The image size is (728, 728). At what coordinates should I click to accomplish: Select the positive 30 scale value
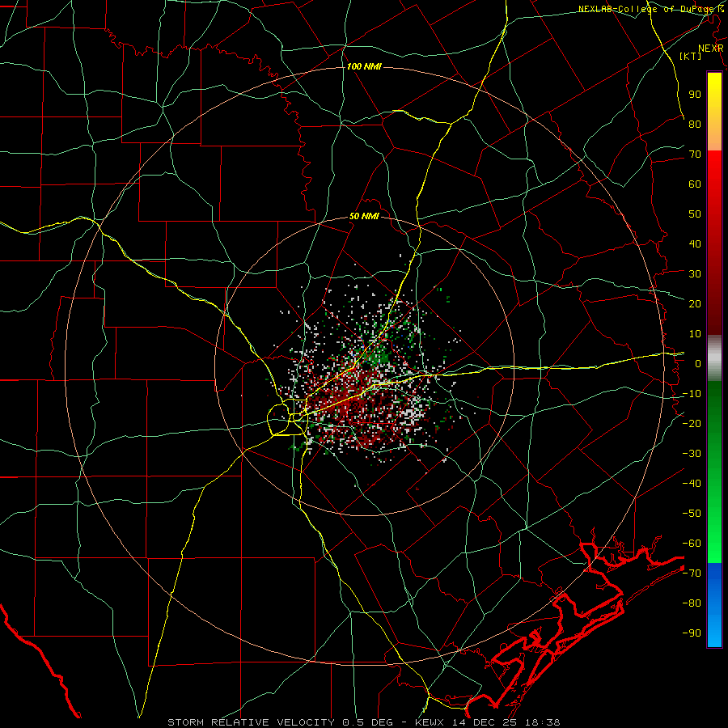point(695,274)
